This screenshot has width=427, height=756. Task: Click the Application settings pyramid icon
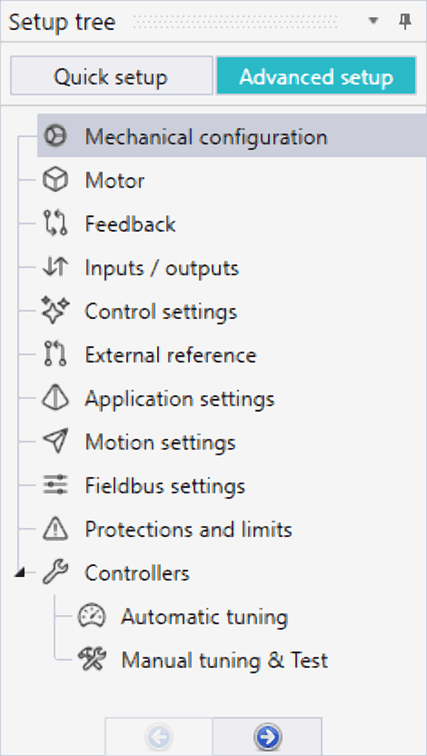click(55, 399)
